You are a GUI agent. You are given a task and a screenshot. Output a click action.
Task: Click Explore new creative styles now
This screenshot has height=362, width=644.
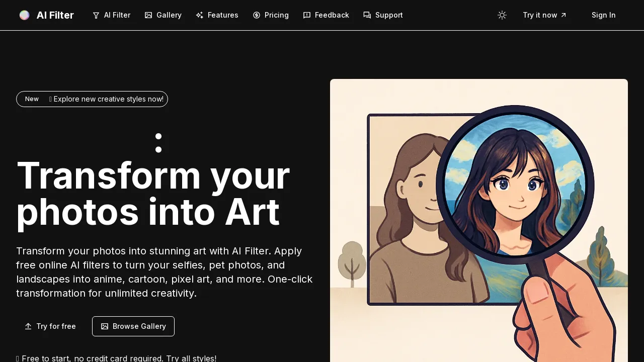pos(106,99)
